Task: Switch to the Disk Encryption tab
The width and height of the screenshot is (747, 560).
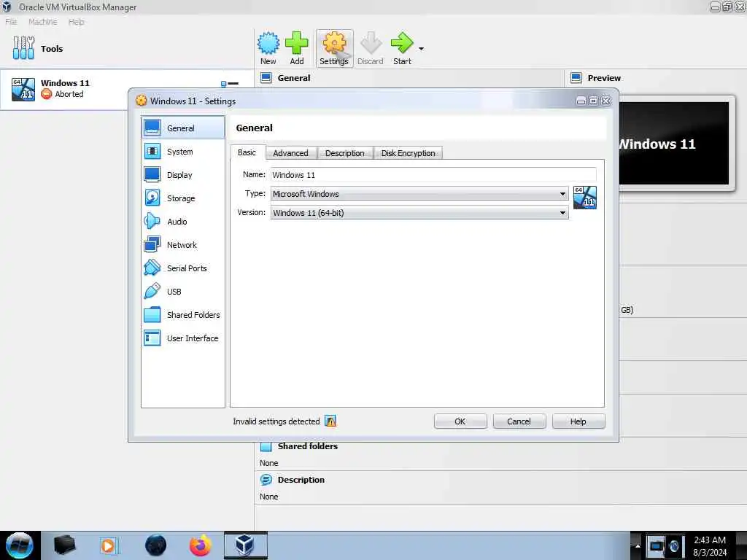Action: click(x=409, y=153)
